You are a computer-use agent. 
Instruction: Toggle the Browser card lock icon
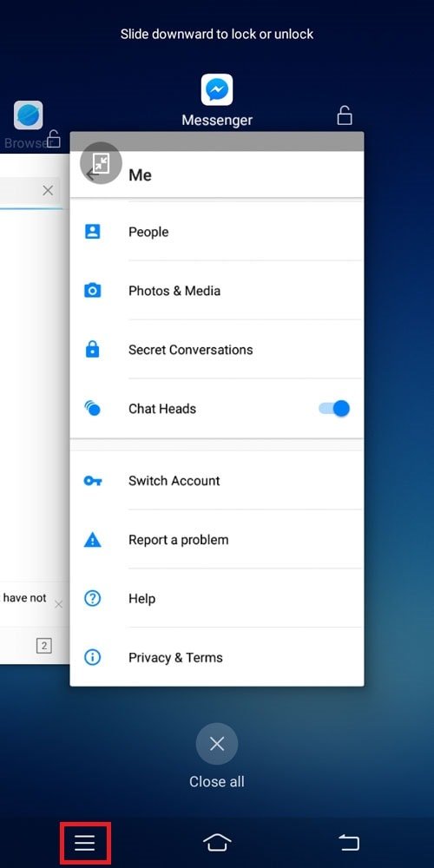[x=54, y=138]
